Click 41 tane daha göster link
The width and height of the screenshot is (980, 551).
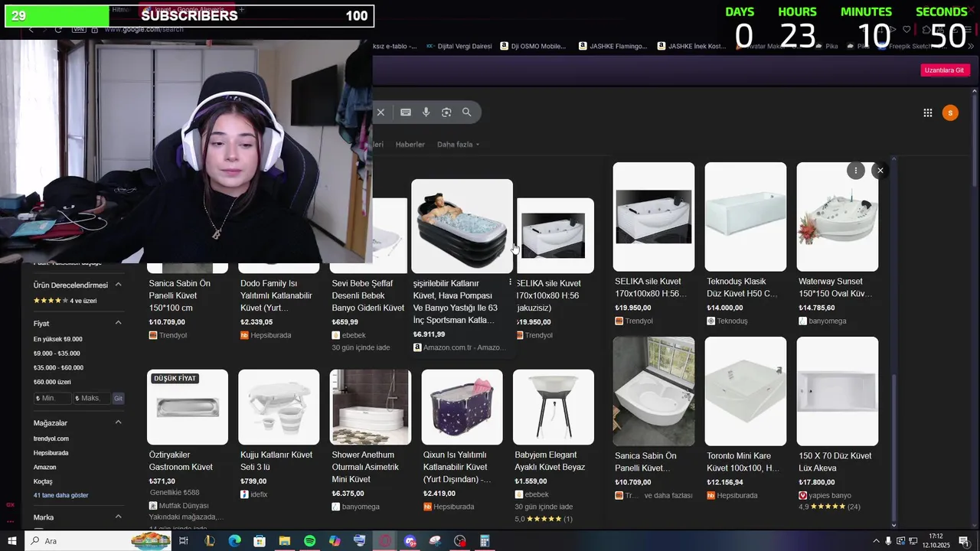tap(60, 495)
